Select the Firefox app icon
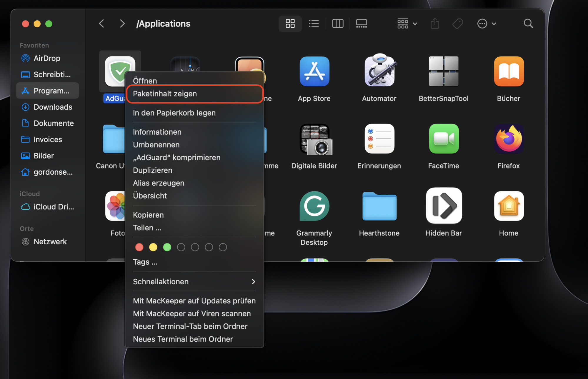Image resolution: width=588 pixels, height=379 pixels. pyautogui.click(x=509, y=138)
